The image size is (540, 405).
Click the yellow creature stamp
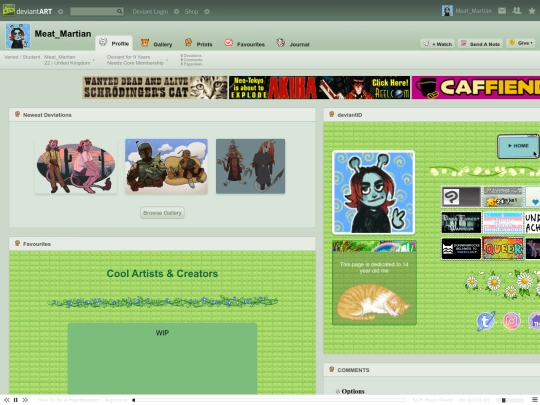[503, 197]
